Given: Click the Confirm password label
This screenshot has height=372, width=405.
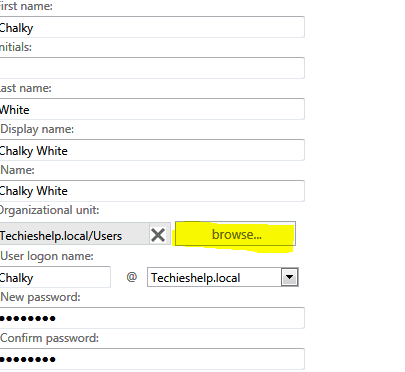Looking at the screenshot, I should click(x=50, y=338).
